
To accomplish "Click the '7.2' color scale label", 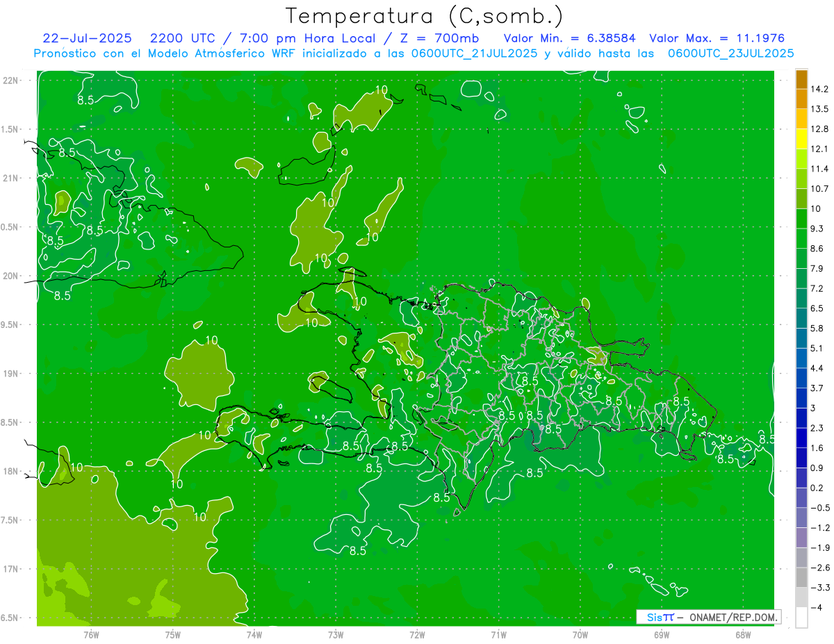I will (817, 288).
